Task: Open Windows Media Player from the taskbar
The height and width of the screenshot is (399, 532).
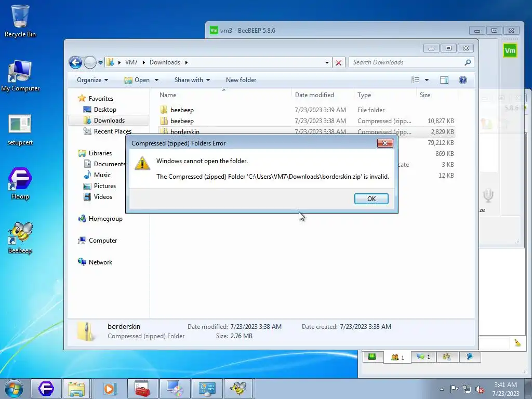Action: [x=109, y=389]
